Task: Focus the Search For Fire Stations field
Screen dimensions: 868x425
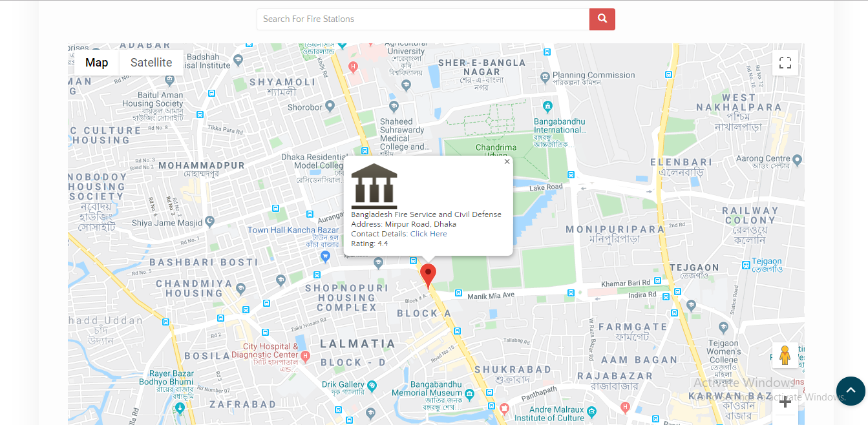Action: pos(423,19)
